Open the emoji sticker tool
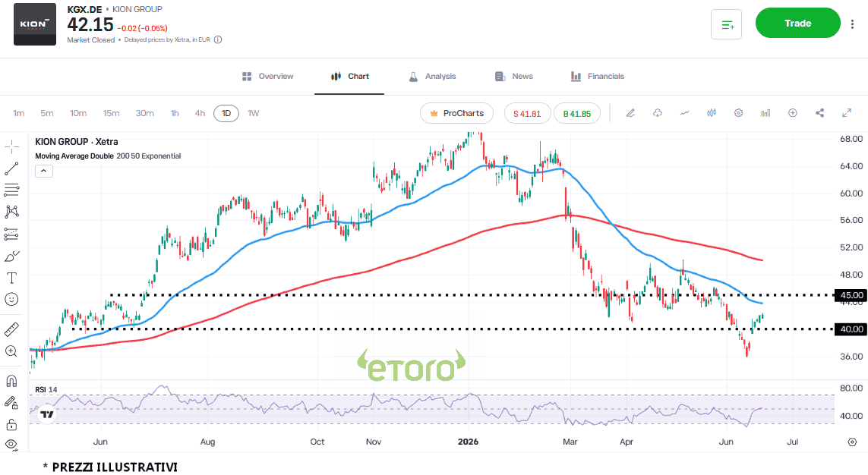The height and width of the screenshot is (475, 868). (x=11, y=299)
